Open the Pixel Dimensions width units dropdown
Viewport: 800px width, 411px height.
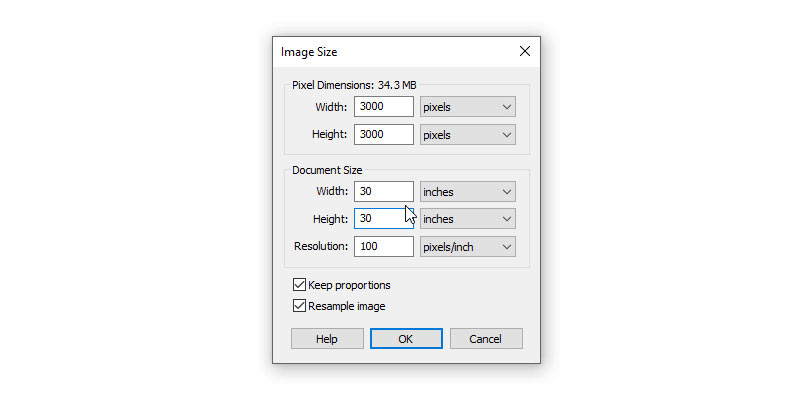467,107
